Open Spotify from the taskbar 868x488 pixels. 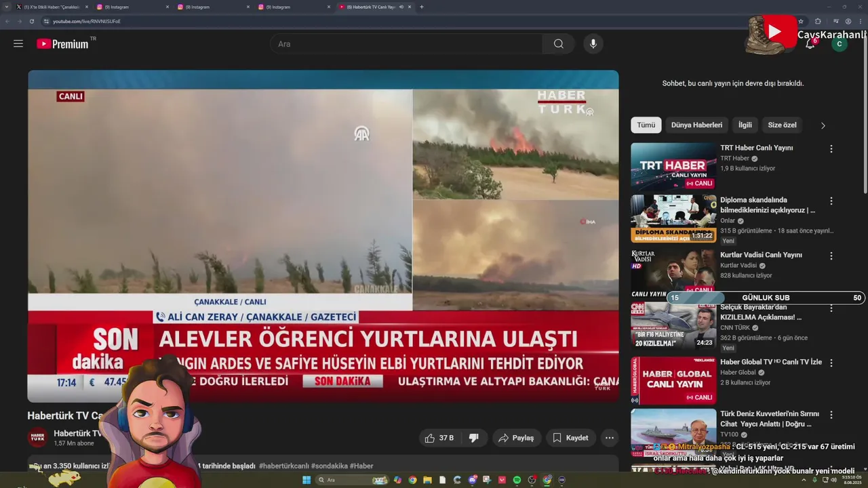pyautogui.click(x=517, y=480)
